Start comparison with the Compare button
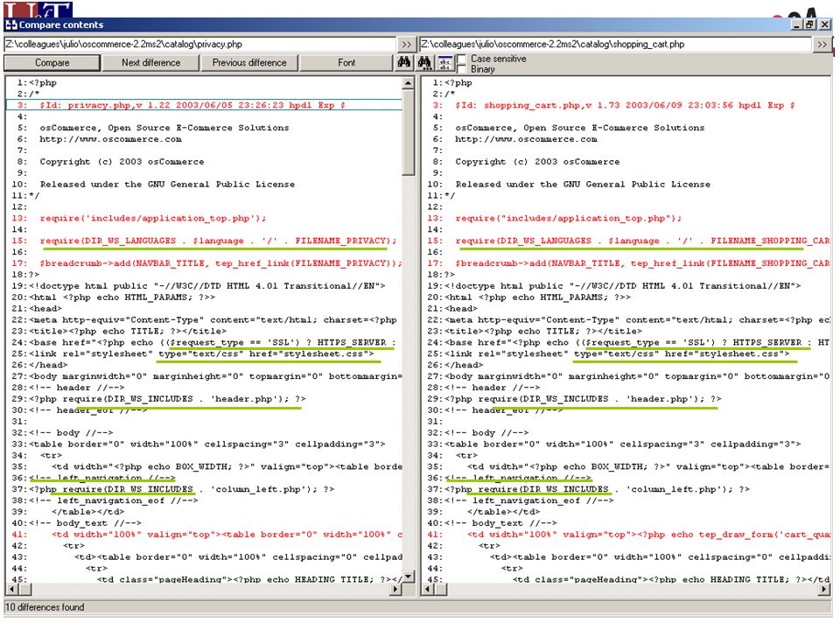840x630 pixels. [x=52, y=63]
